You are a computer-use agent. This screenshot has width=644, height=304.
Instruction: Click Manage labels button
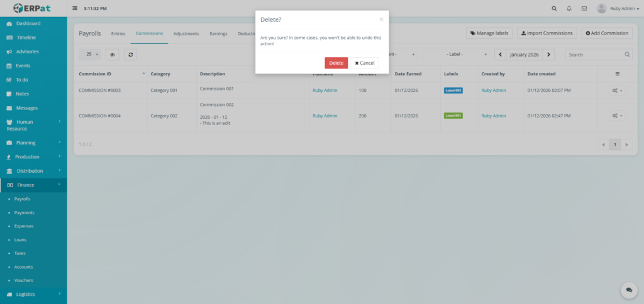(x=489, y=33)
